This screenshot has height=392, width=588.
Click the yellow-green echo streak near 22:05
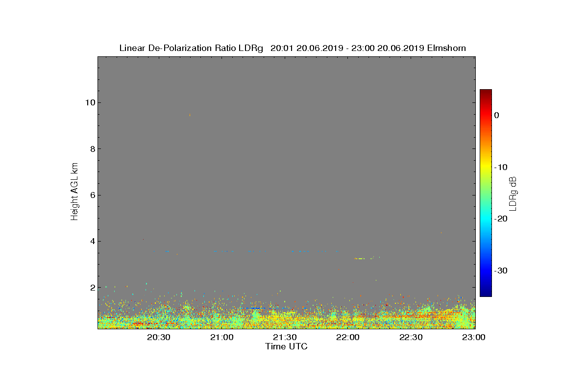pyautogui.click(x=360, y=258)
